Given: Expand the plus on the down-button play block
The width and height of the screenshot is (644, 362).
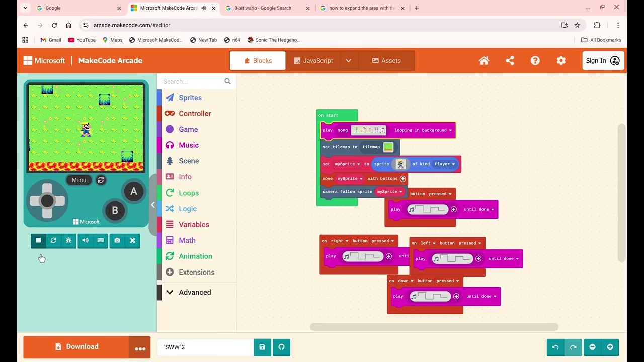Looking at the screenshot, I should point(456,296).
